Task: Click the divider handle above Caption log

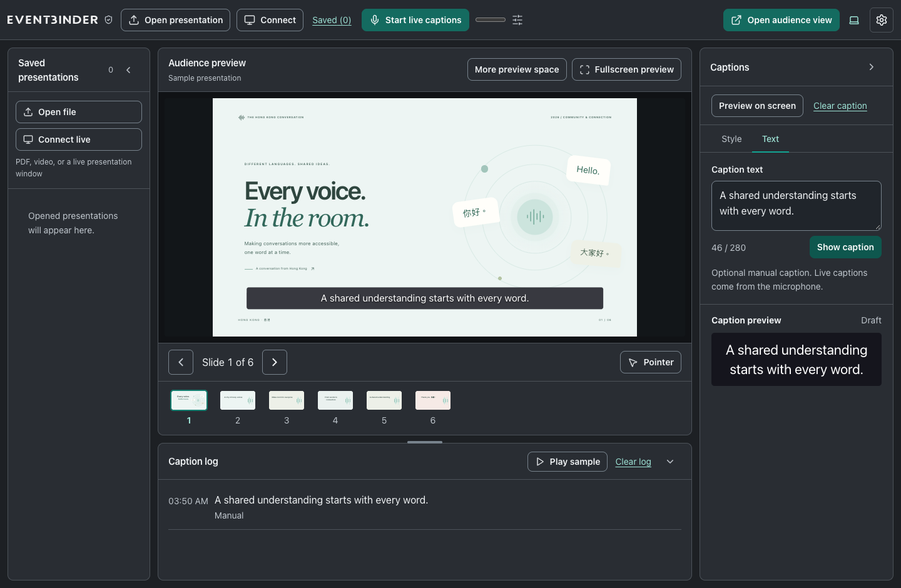Action: (x=425, y=442)
